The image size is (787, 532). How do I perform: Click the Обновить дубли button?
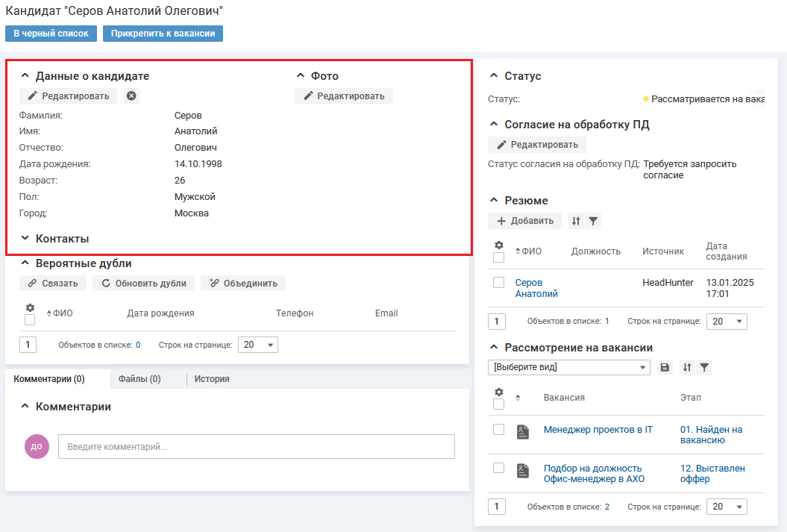[144, 284]
